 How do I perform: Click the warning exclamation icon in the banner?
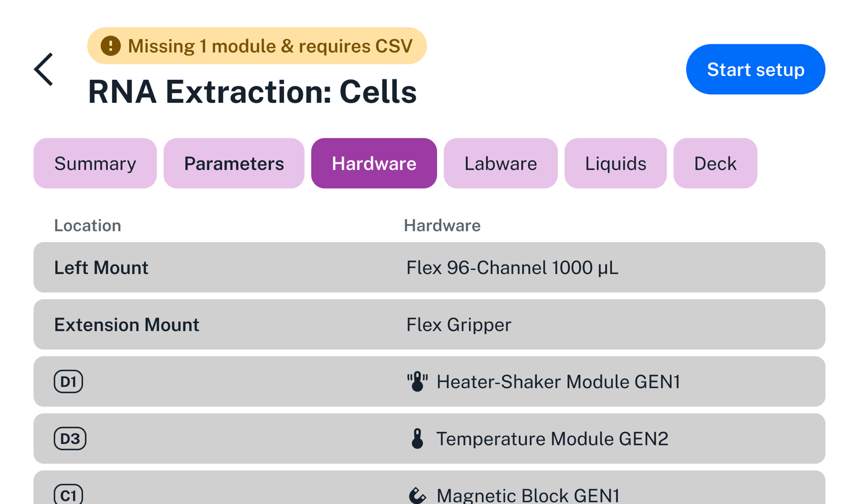[x=110, y=45]
